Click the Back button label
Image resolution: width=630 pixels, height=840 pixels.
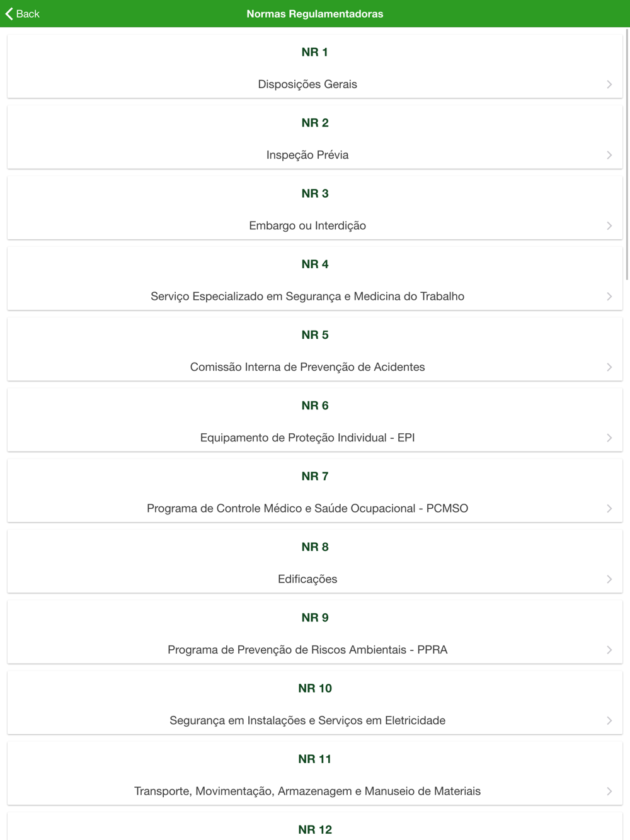pyautogui.click(x=28, y=14)
